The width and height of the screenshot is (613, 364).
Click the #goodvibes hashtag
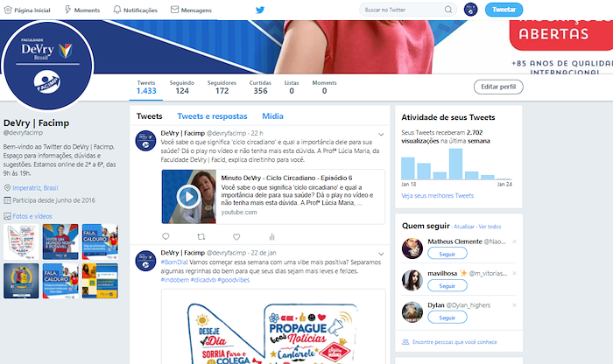pos(234,280)
